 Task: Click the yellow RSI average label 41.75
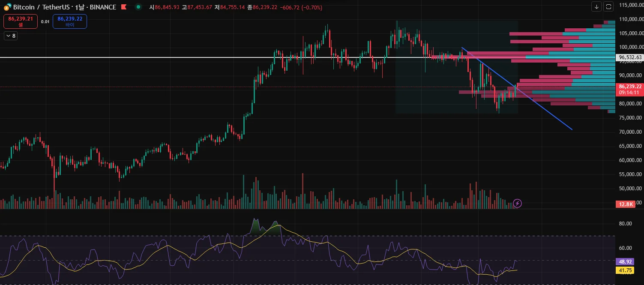[626, 270]
